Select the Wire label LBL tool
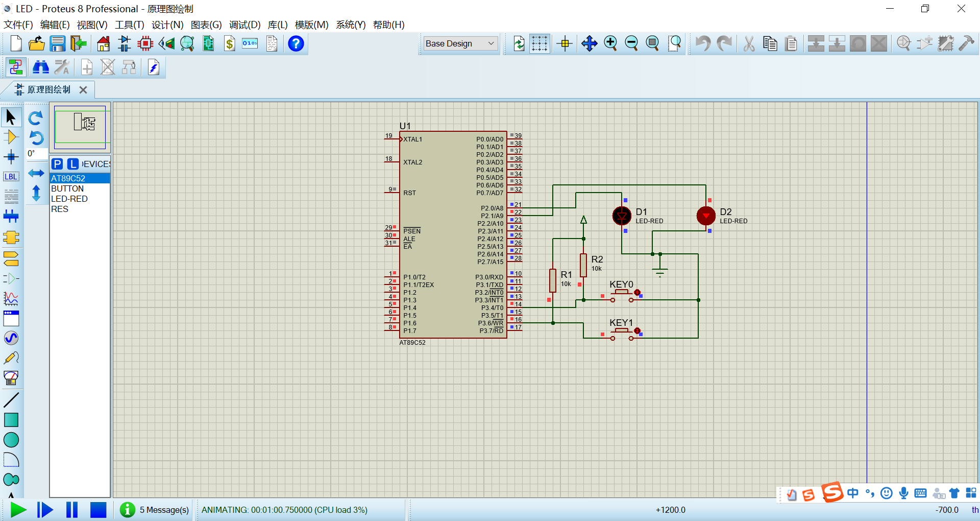Image resolution: width=980 pixels, height=521 pixels. (11, 177)
